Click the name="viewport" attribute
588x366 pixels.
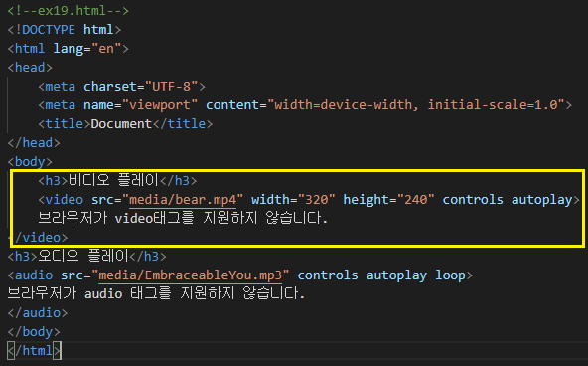tap(140, 105)
